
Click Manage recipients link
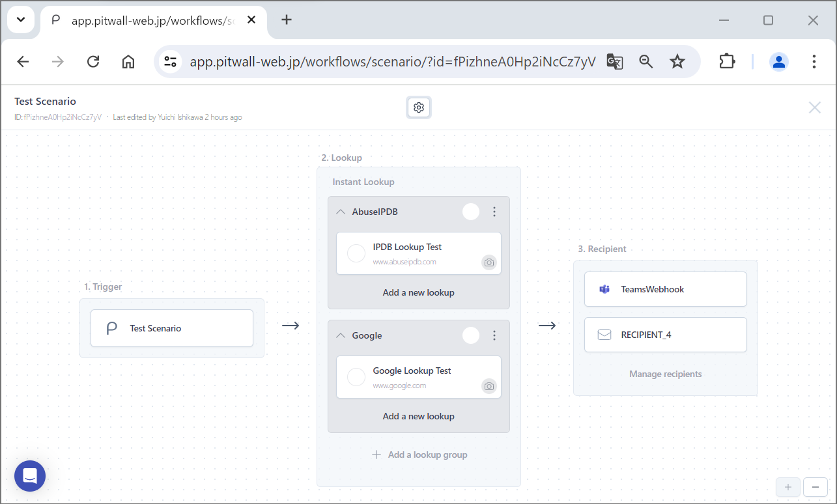tap(665, 374)
